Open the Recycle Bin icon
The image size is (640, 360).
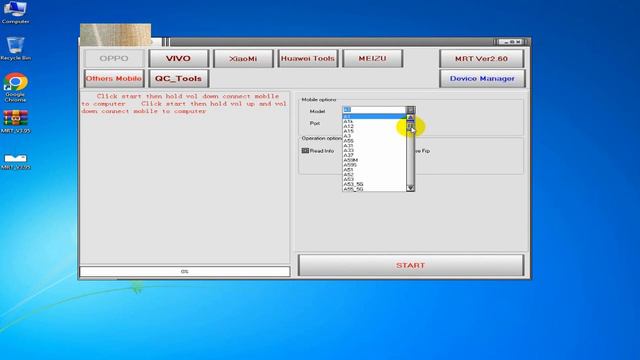[x=16, y=49]
